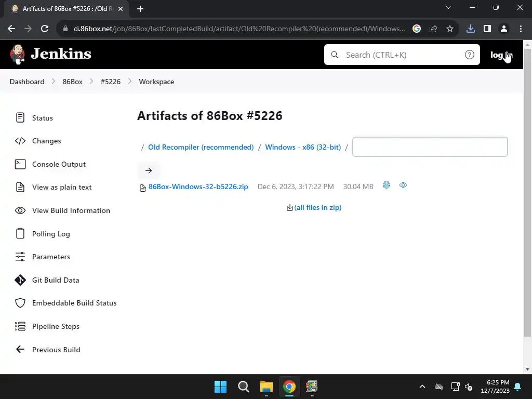Click the network icon in the system tray
This screenshot has height=399, width=532.
(x=455, y=387)
